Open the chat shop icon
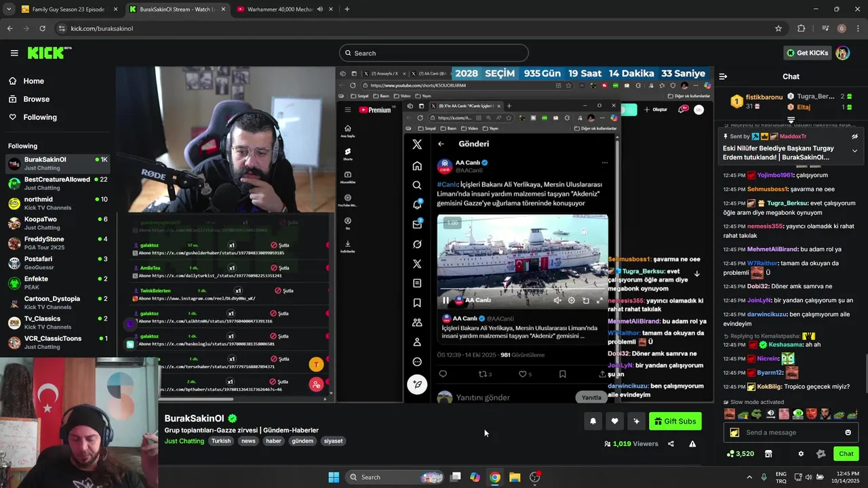 [x=768, y=454]
